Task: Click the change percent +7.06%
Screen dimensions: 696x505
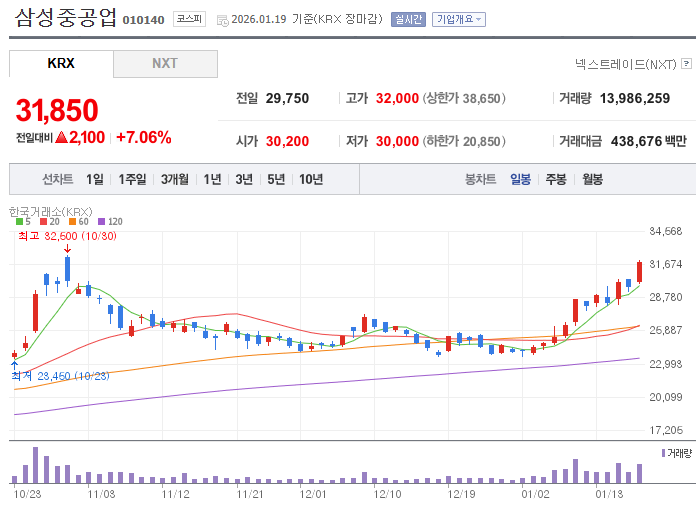Action: pyautogui.click(x=144, y=138)
